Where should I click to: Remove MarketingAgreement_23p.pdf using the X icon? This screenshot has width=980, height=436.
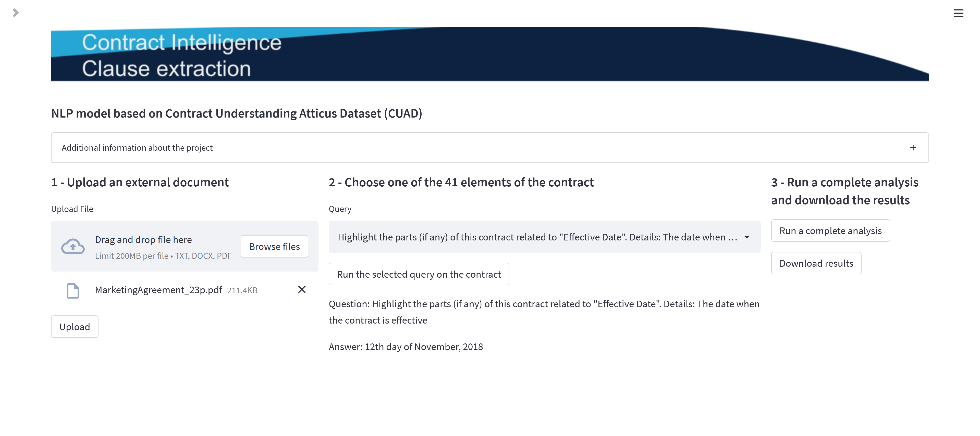point(302,289)
